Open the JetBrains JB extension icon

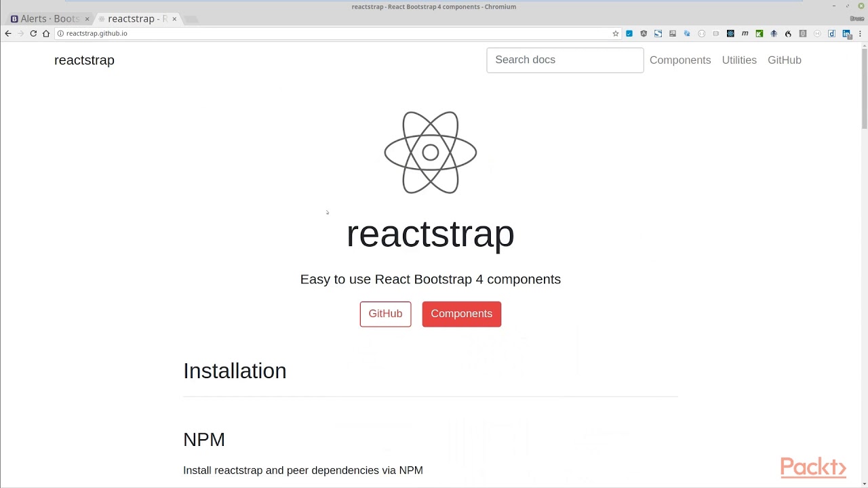(673, 33)
